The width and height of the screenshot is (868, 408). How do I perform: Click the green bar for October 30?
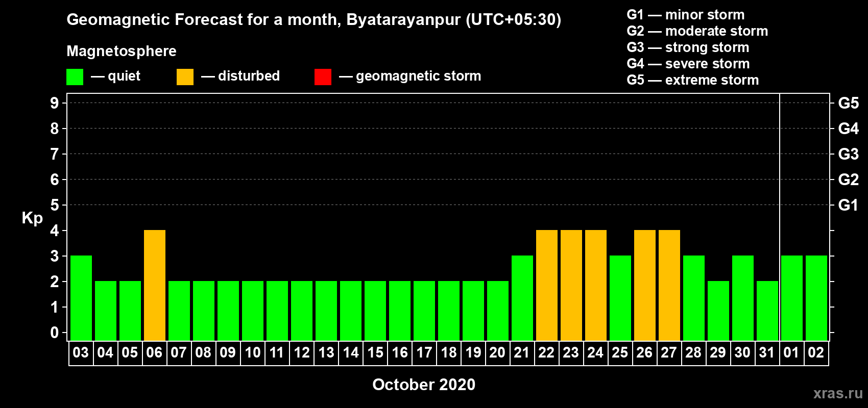[743, 298]
